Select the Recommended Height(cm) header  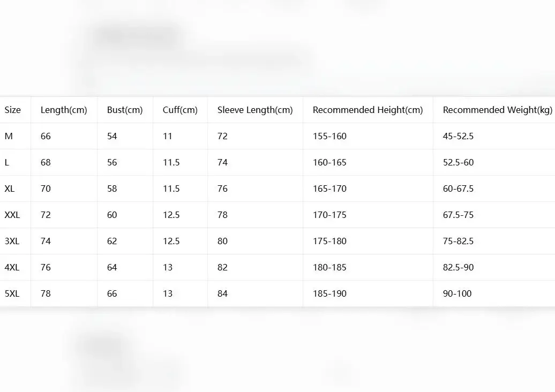click(x=367, y=110)
